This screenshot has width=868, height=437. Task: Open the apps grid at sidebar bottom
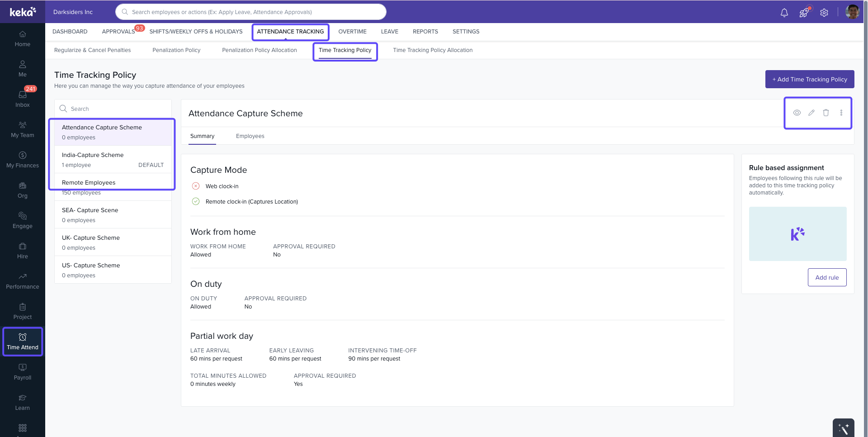(23, 427)
